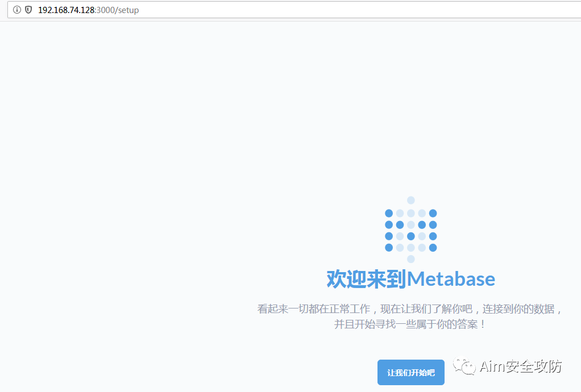The width and height of the screenshot is (581, 392).
Task: Click the Metabase dotted logo
Action: 410,230
